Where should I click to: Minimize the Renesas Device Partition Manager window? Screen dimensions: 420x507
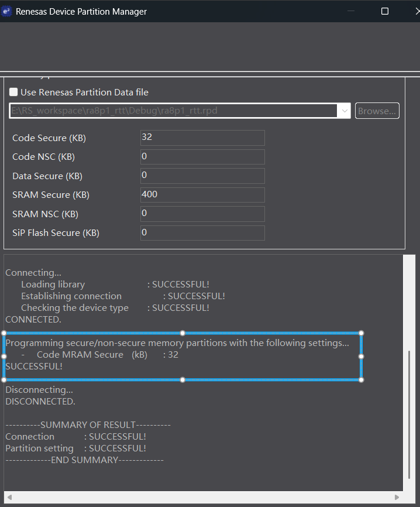351,11
